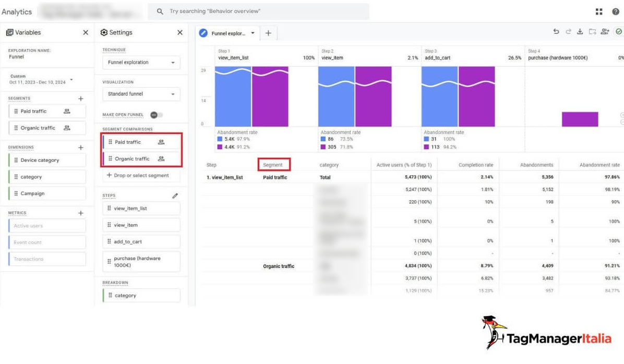Click the Abandonments column header
Image resolution: width=624 pixels, height=364 pixels.
[x=536, y=165]
